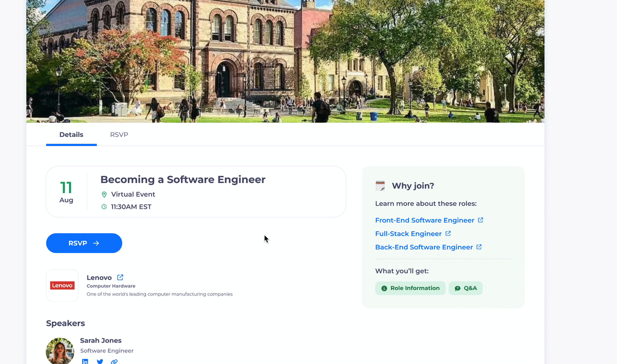Click the Virtual Event text
617x364 pixels.
pyautogui.click(x=133, y=195)
